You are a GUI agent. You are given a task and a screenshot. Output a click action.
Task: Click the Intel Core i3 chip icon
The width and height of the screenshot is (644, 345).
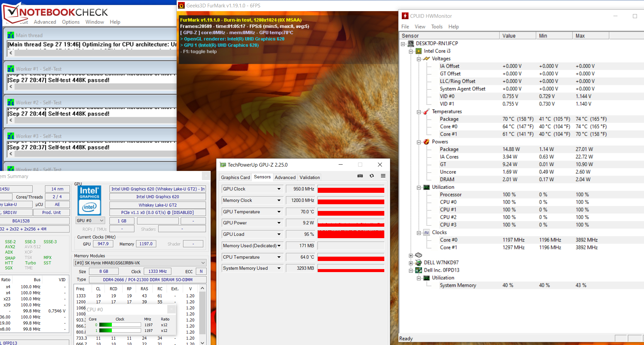pyautogui.click(x=419, y=51)
